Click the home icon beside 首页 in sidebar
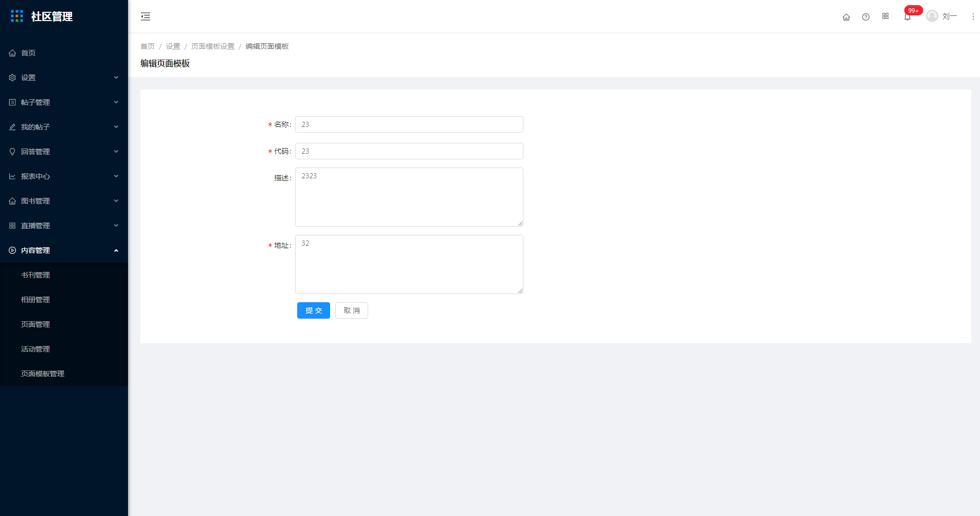980x516 pixels. point(12,53)
